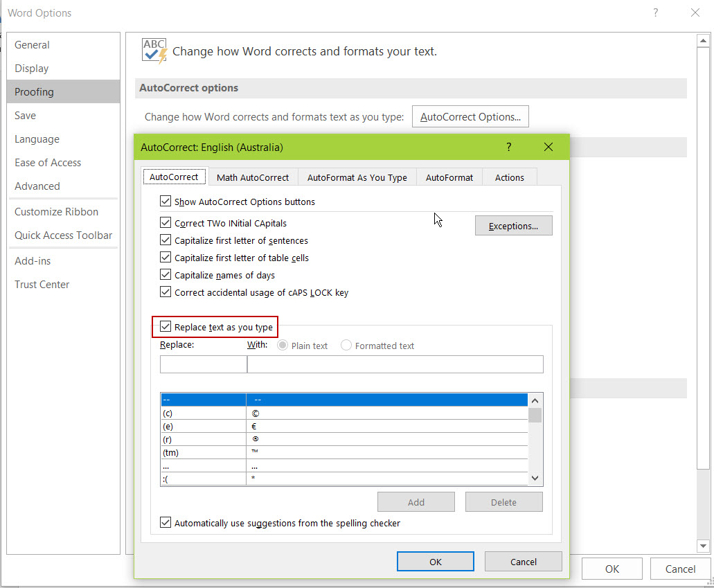Click the With text input field
The width and height of the screenshot is (714, 588).
395,364
